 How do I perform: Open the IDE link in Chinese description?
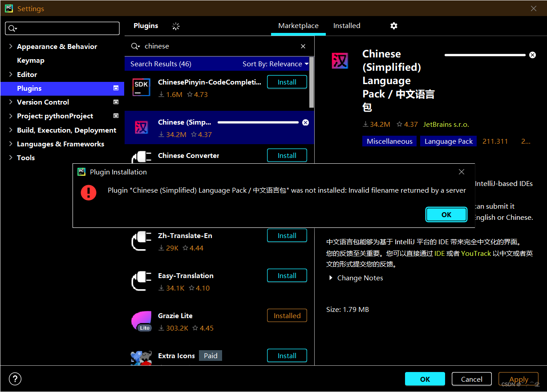[x=440, y=253]
